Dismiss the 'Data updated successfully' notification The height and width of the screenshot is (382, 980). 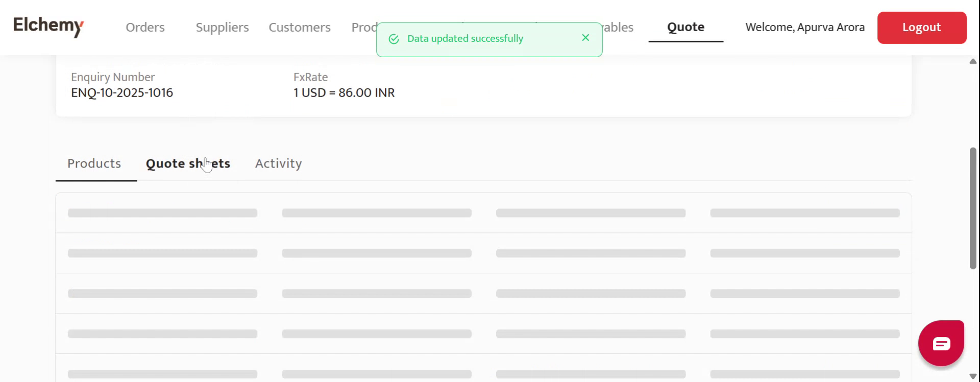[585, 38]
